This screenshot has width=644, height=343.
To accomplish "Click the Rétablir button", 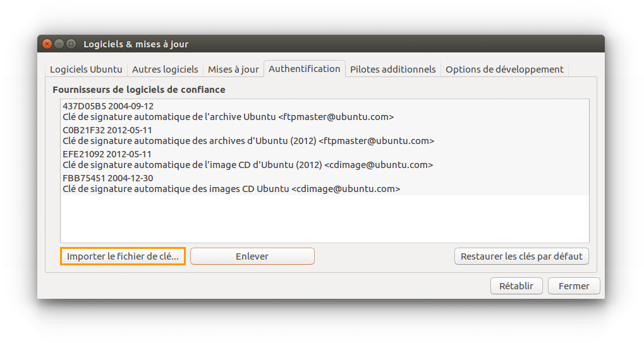I will click(516, 286).
